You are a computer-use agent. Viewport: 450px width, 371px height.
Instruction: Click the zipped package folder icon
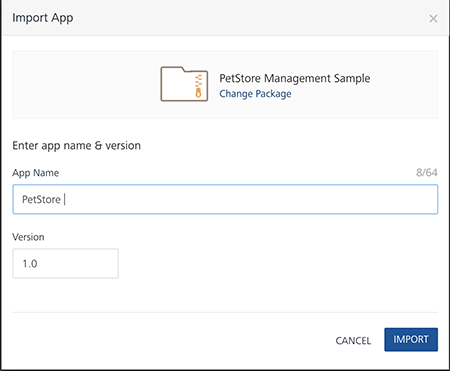(x=184, y=84)
